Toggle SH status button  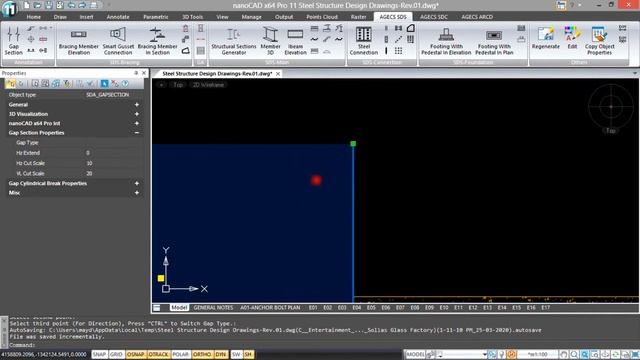pos(248,354)
